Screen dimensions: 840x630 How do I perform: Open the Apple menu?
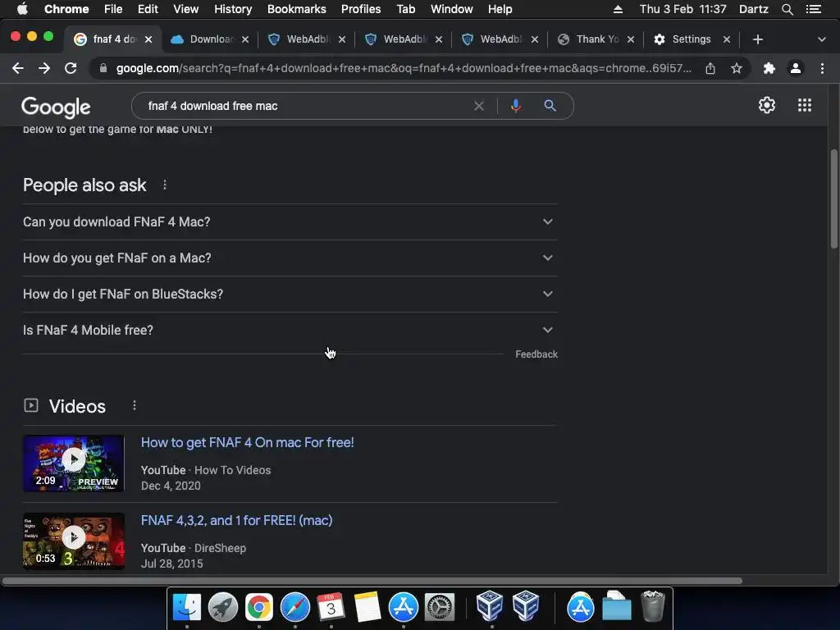point(22,9)
